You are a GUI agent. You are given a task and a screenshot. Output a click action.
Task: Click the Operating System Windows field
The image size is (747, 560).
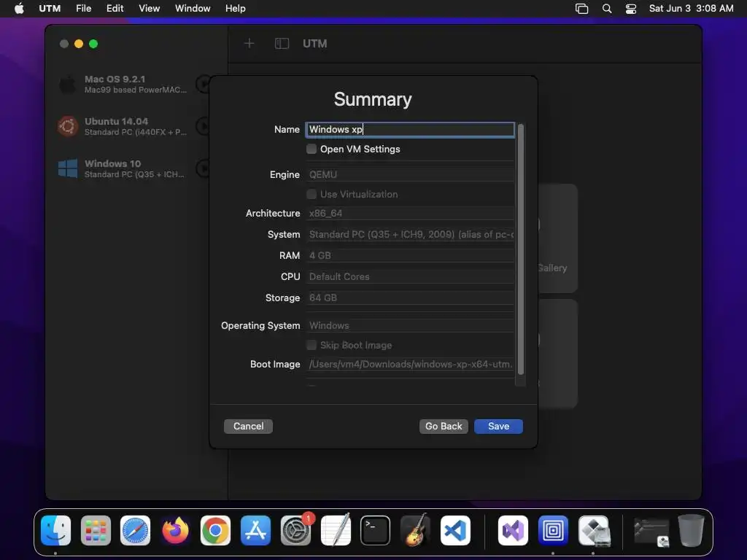(x=410, y=326)
